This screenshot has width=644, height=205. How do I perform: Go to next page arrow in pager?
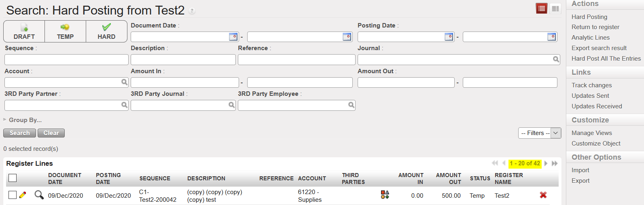tap(546, 163)
